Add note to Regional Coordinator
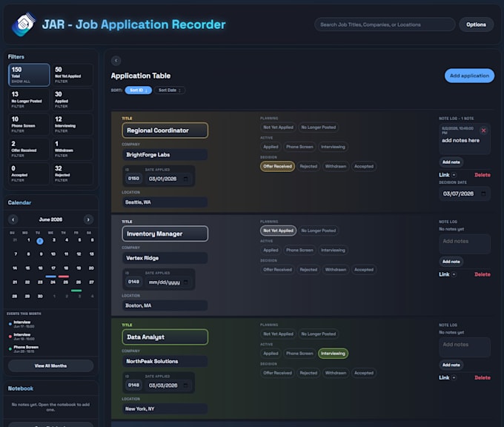The height and width of the screenshot is (427, 504). click(x=451, y=162)
